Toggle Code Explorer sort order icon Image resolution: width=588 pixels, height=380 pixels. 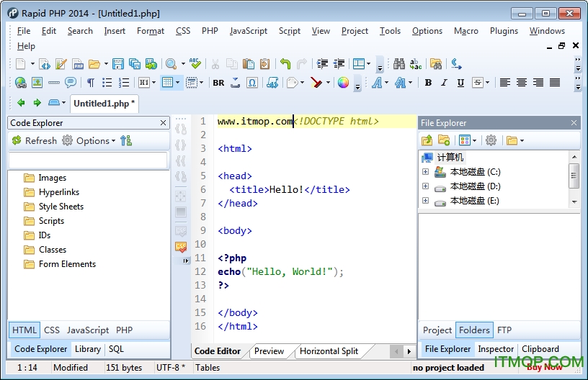tap(126, 141)
